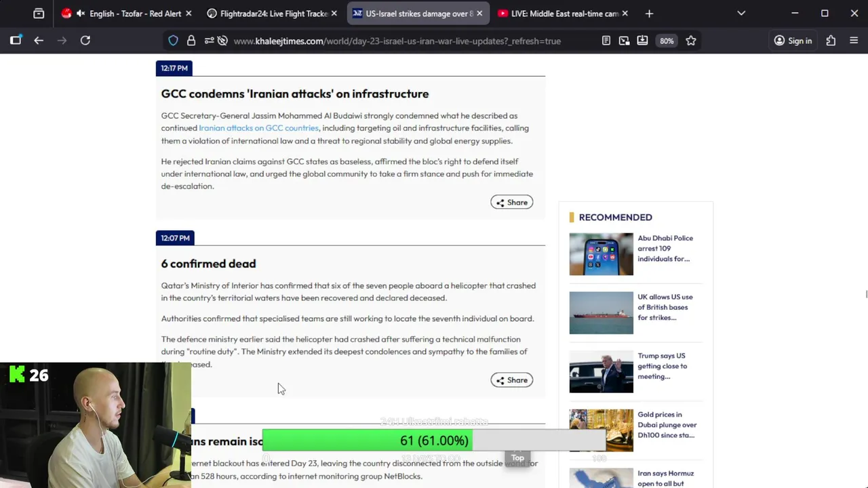Screen dimensions: 868x488
Task: Open the UK bases ship thumbnail
Action: 601,313
